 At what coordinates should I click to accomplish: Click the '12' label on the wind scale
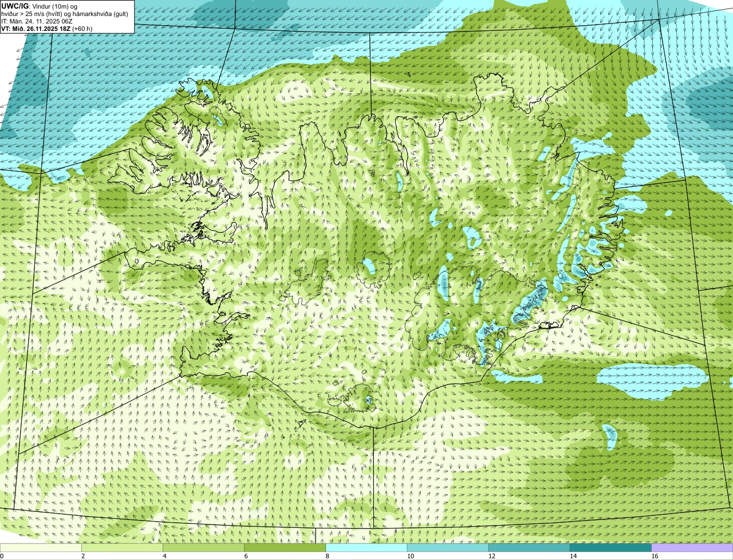point(492,556)
